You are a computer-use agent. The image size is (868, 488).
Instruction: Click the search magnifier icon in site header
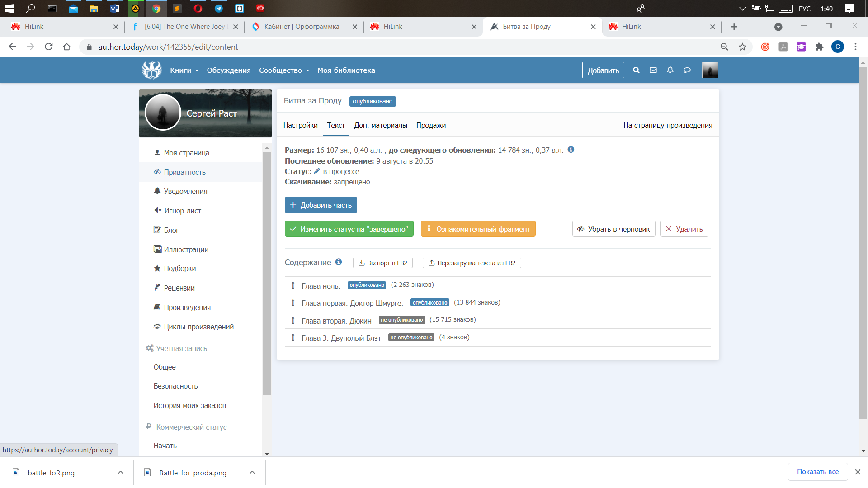pos(636,70)
